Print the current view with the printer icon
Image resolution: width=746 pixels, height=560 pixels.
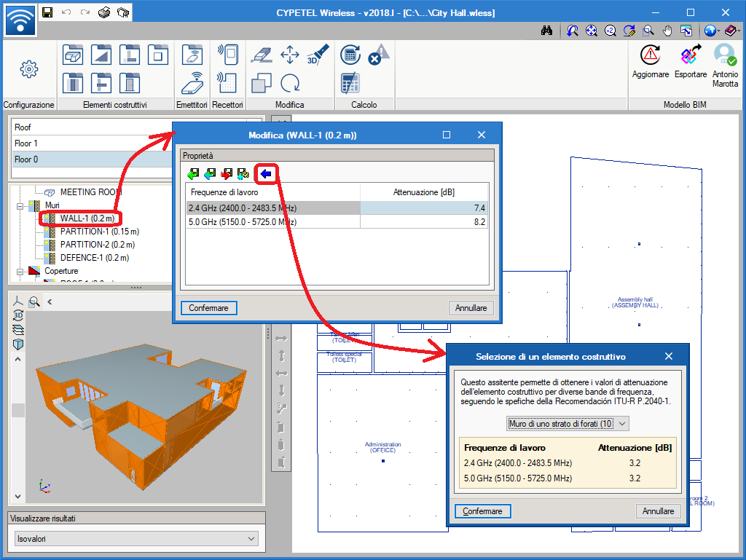point(104,12)
